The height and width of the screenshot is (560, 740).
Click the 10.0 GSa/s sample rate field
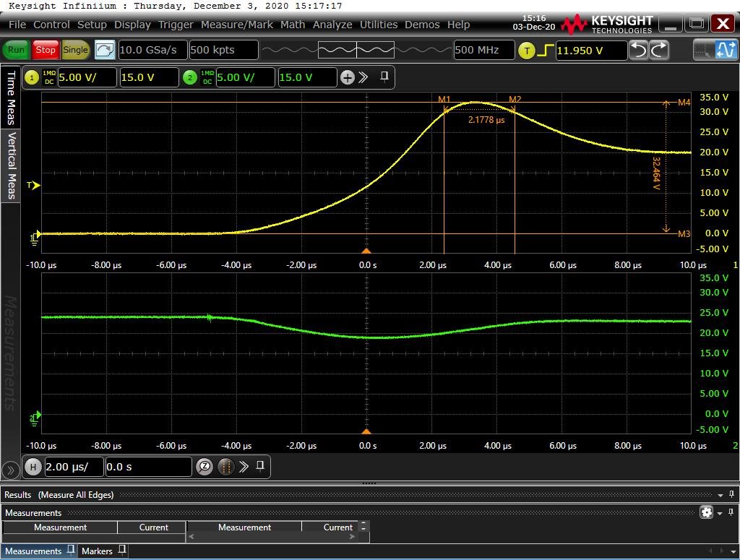[x=152, y=50]
